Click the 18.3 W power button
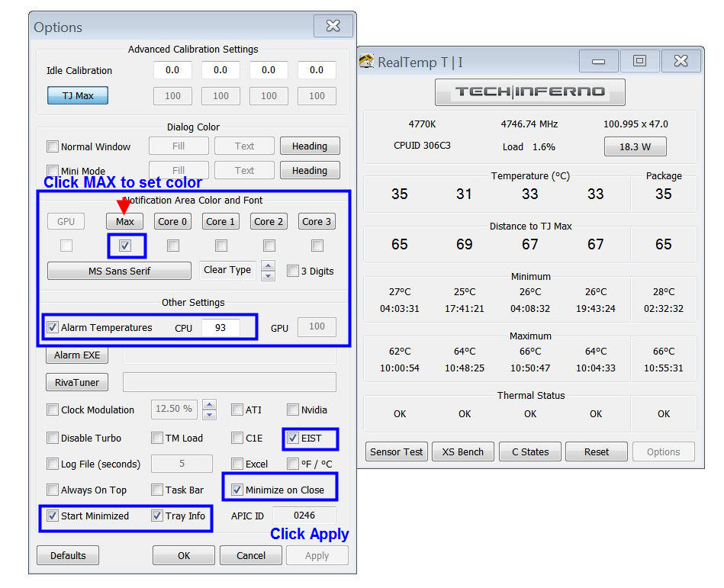The height and width of the screenshot is (588, 724). [635, 146]
